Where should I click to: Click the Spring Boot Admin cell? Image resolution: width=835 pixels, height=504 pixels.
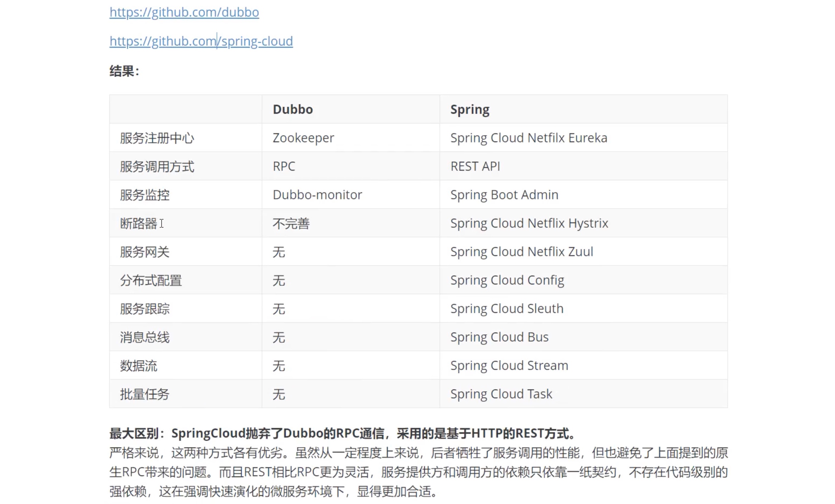504,195
